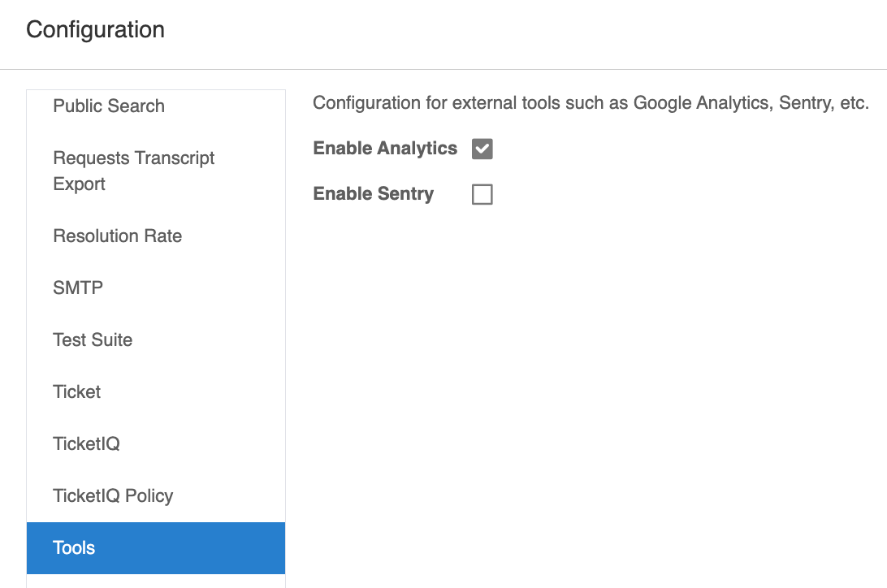
Task: Go to the SMTP configuration
Action: point(156,288)
